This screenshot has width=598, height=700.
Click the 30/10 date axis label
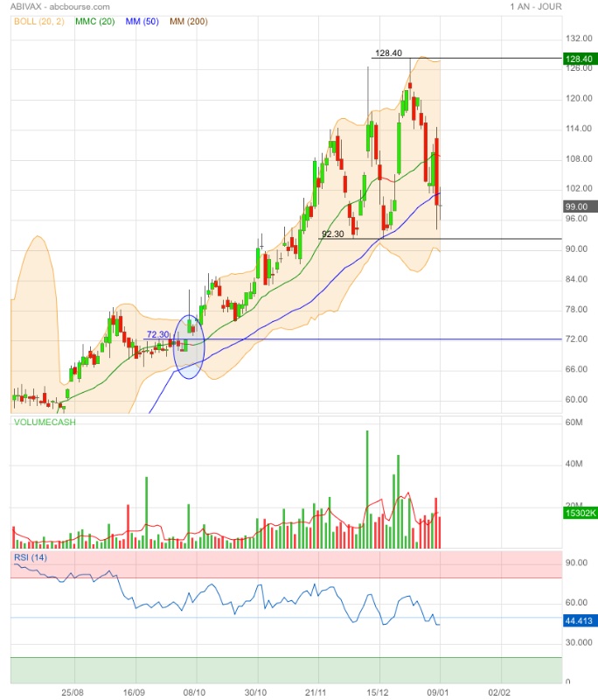[255, 693]
